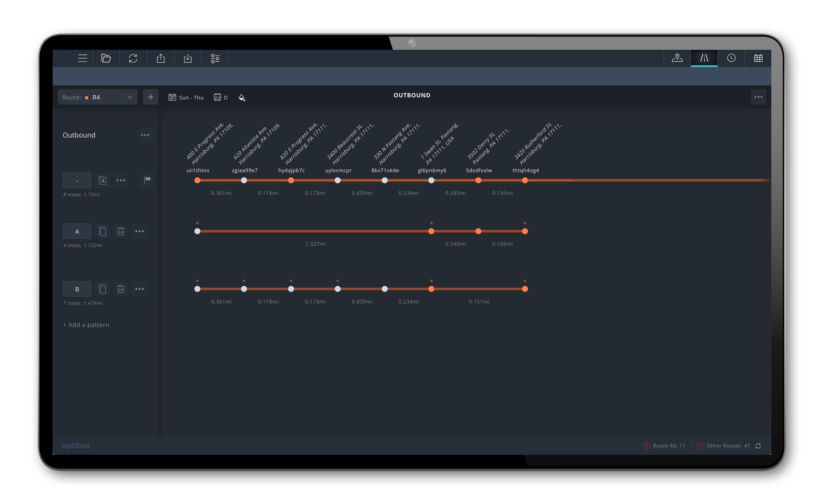Switch to the clock timetable tab
824x504 pixels.
pos(731,58)
